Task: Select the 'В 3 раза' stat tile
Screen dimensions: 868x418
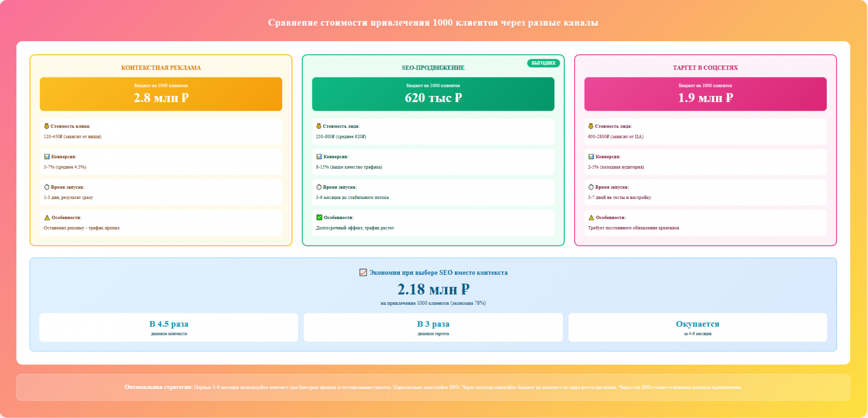Action: coord(433,327)
